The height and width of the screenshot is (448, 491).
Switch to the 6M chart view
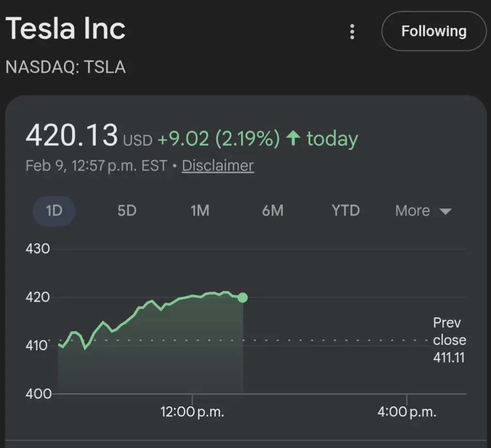pyautogui.click(x=273, y=211)
